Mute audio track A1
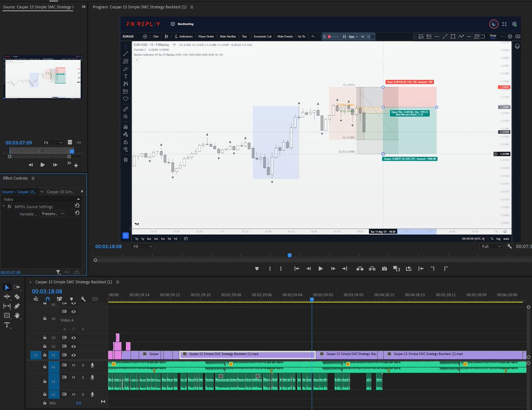532x410 pixels. coord(74,365)
